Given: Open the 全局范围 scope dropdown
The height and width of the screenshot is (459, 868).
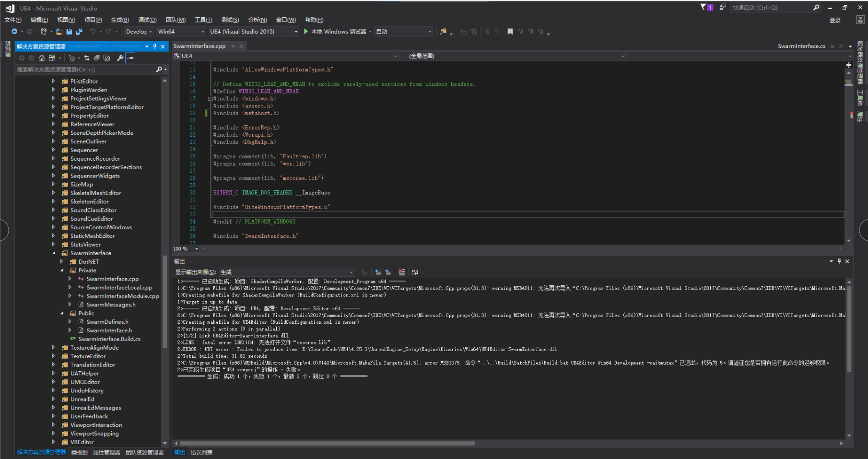Looking at the screenshot, I should pyautogui.click(x=513, y=56).
